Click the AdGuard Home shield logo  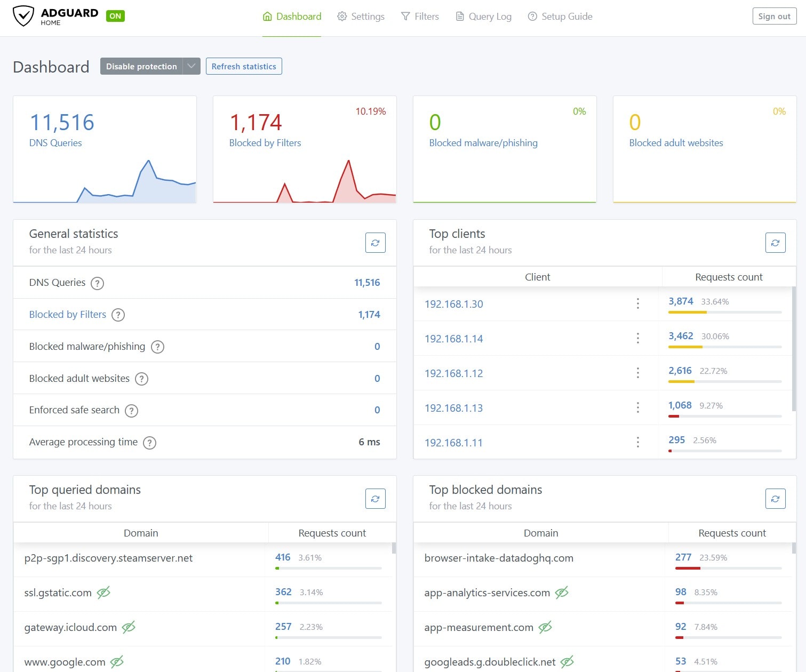click(x=23, y=16)
